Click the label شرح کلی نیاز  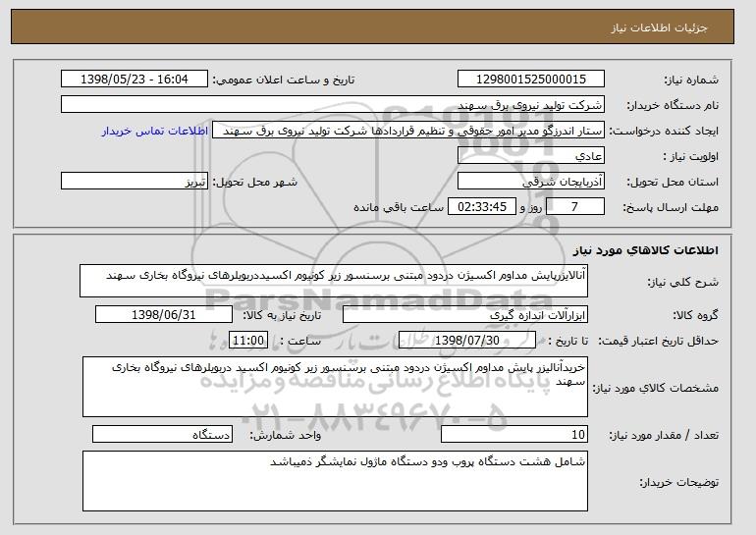click(682, 283)
